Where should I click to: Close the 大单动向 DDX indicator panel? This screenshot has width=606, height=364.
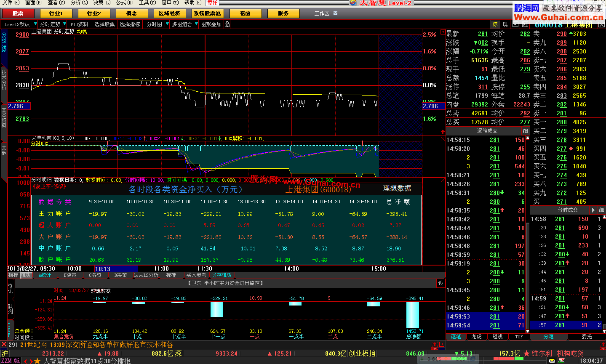point(443,138)
